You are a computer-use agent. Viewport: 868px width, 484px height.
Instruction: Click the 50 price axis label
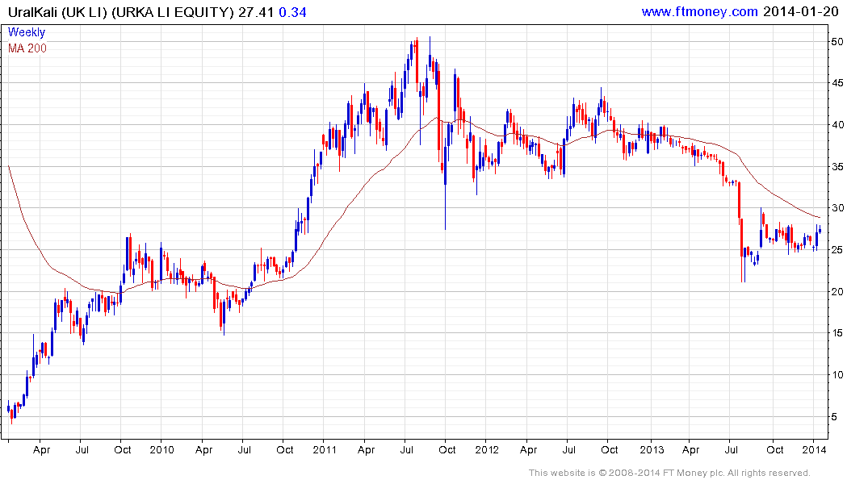[x=837, y=42]
